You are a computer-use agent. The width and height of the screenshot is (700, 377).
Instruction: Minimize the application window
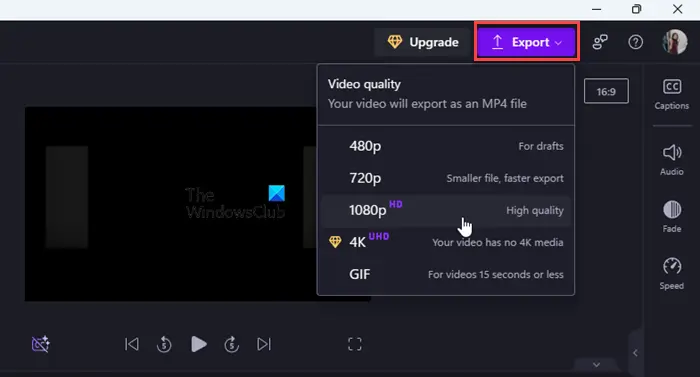[x=596, y=9]
